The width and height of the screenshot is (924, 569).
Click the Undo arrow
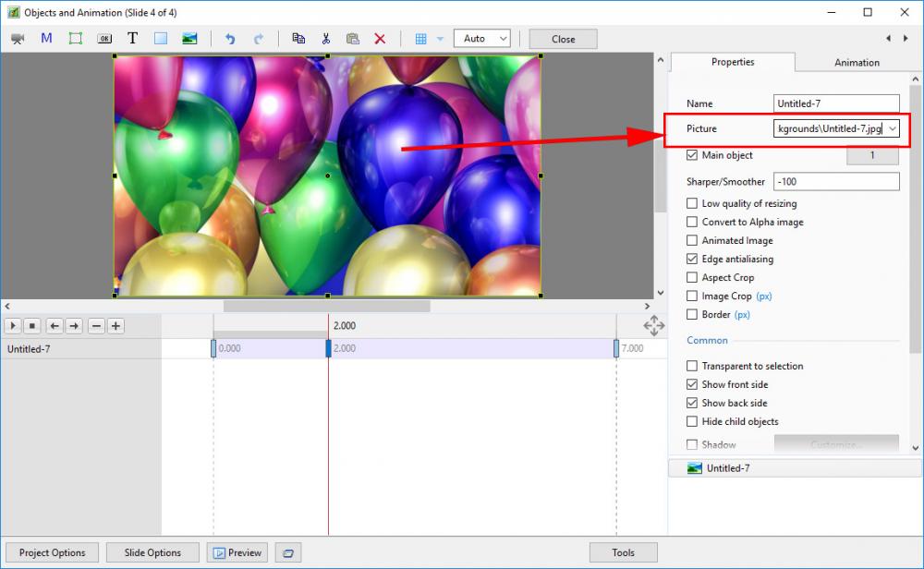pyautogui.click(x=230, y=39)
